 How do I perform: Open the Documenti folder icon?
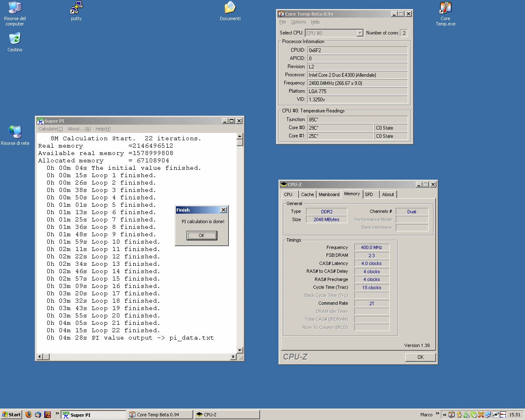(230, 11)
